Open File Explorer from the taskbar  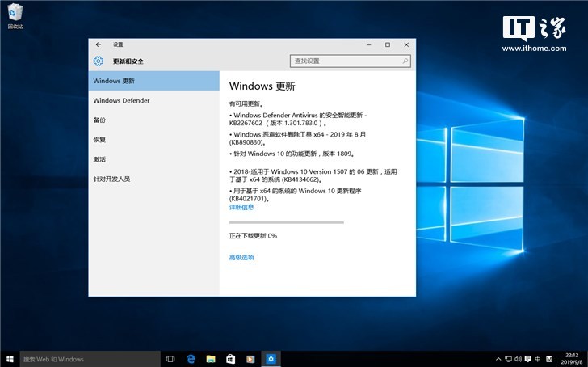pos(211,359)
